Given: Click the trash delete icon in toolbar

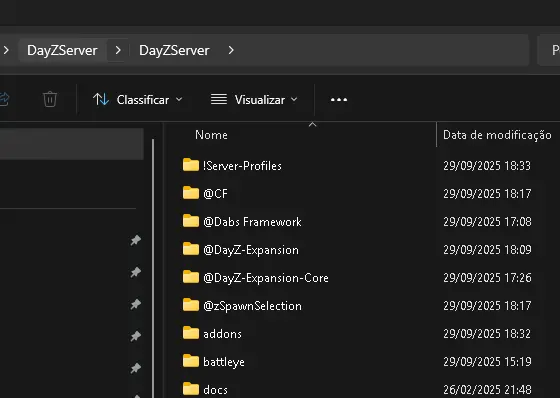Looking at the screenshot, I should pyautogui.click(x=50, y=99).
